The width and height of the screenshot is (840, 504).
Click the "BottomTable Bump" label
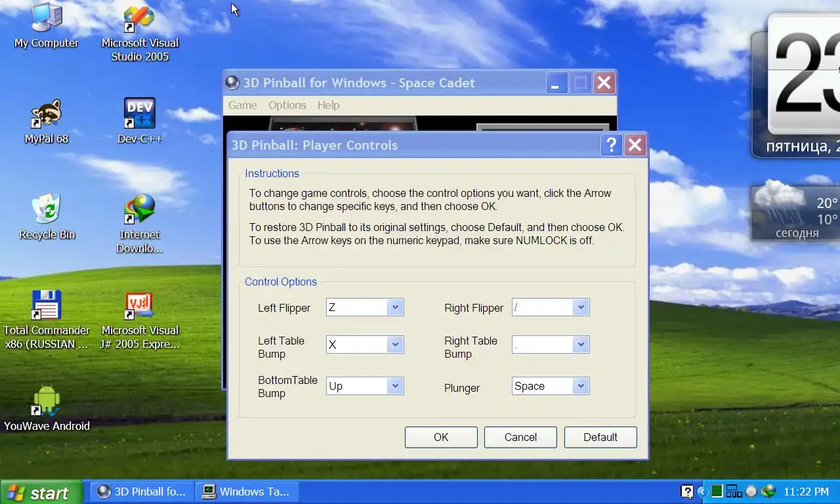(x=287, y=387)
